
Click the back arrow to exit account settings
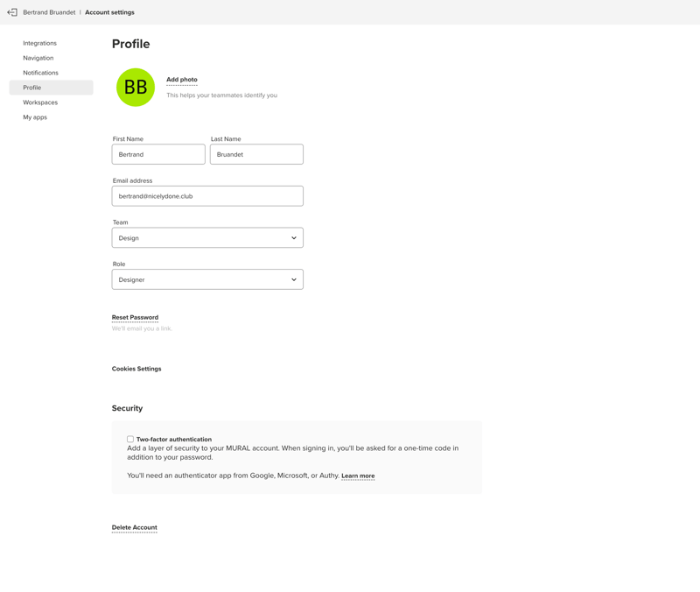coord(12,12)
